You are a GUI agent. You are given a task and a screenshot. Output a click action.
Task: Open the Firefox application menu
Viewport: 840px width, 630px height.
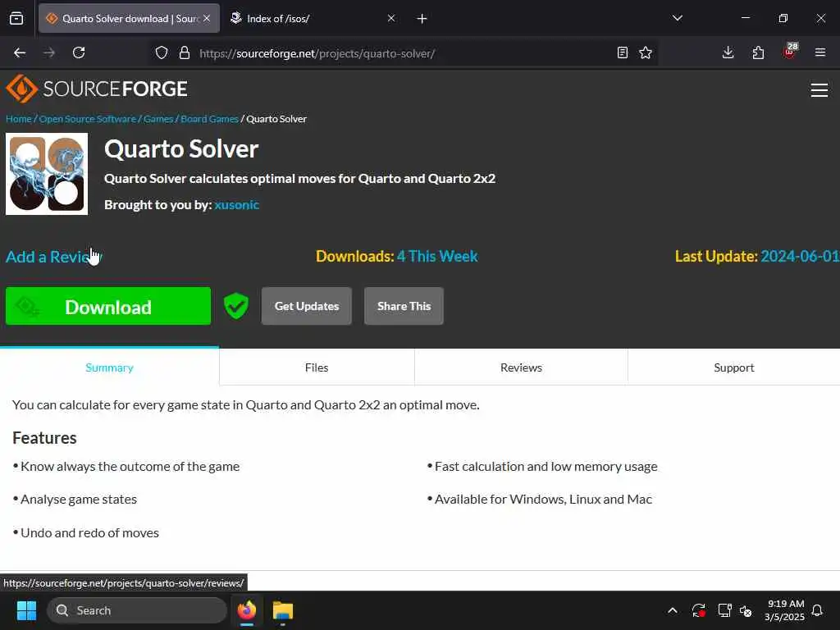coord(819,52)
